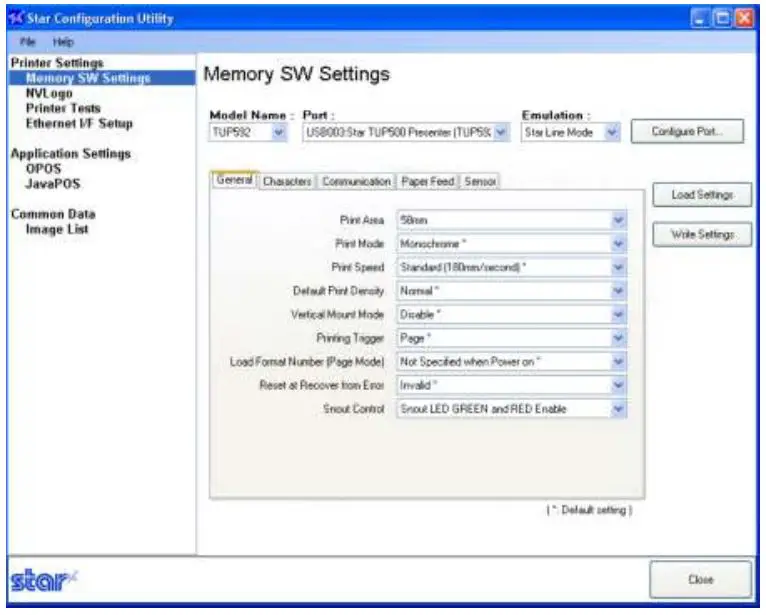Click the Star app icon in title bar

(x=16, y=18)
